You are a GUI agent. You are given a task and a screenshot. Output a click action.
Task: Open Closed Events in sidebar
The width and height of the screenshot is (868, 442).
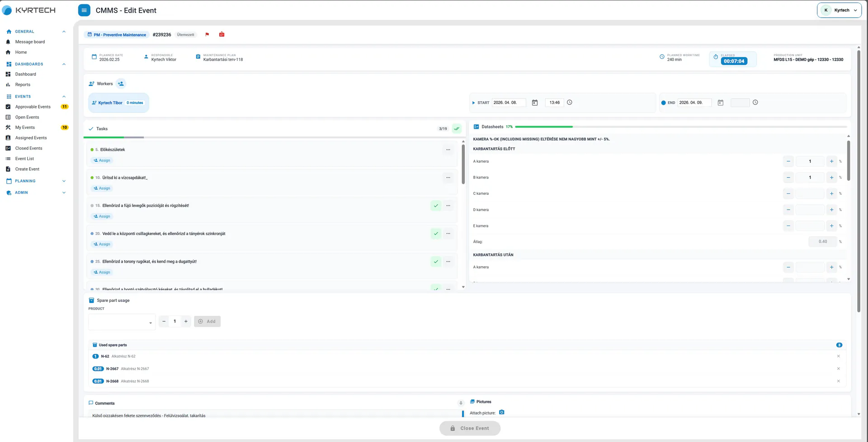pyautogui.click(x=28, y=148)
